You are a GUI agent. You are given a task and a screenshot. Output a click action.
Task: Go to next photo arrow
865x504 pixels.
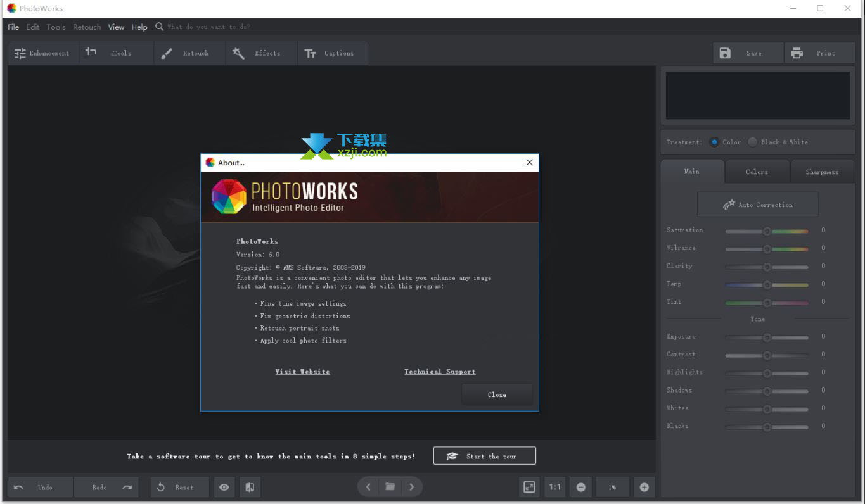[412, 486]
